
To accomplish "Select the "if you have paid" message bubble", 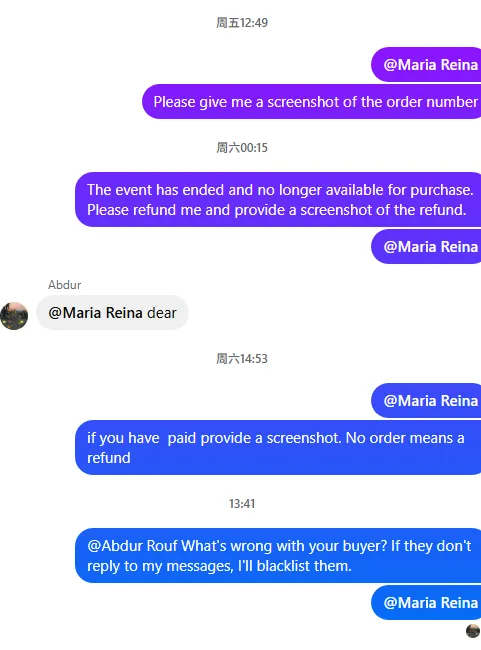I will pyautogui.click(x=278, y=447).
